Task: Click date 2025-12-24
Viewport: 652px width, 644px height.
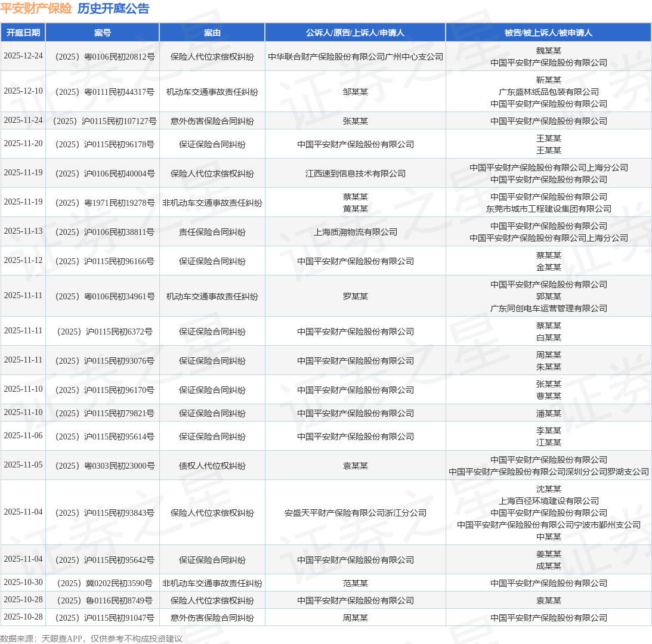Action: click(x=23, y=55)
